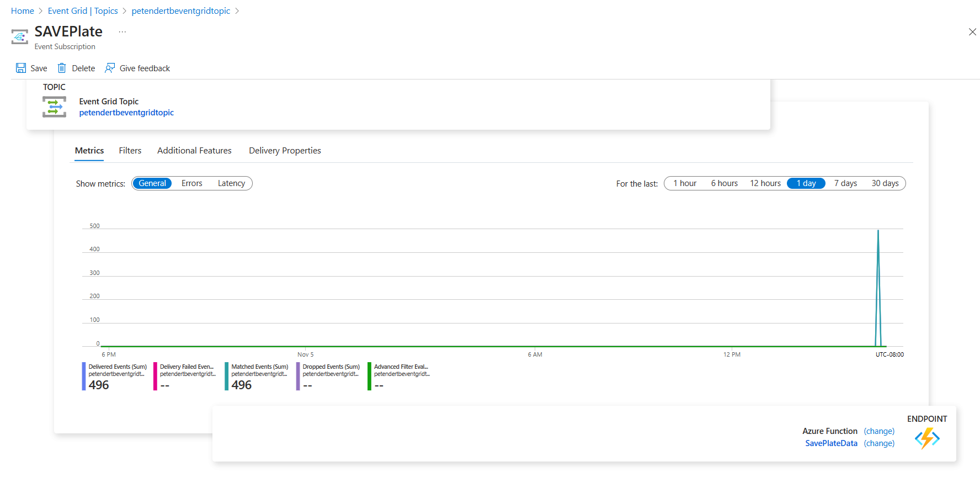Click the Azure Function lightning bolt icon
This screenshot has width=980, height=477.
point(927,438)
